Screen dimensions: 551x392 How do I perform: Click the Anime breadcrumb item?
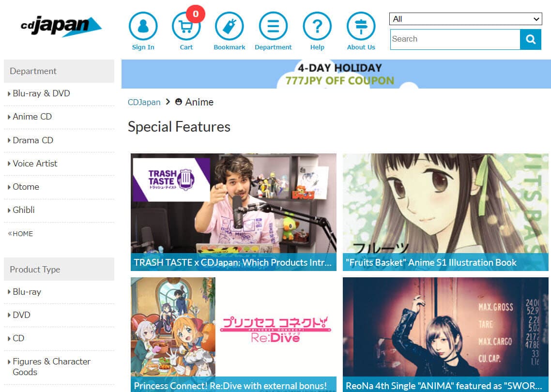pyautogui.click(x=194, y=102)
